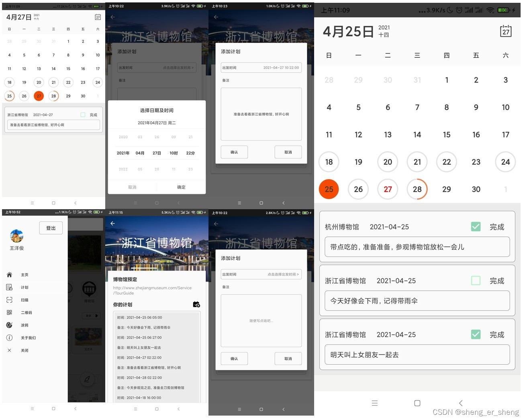
Task: Select highlighted date 27 on April 27 calendar
Action: pyautogui.click(x=39, y=96)
